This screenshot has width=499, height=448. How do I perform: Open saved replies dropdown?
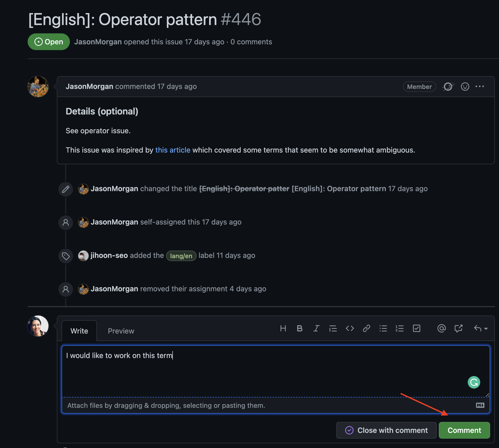pyautogui.click(x=480, y=328)
